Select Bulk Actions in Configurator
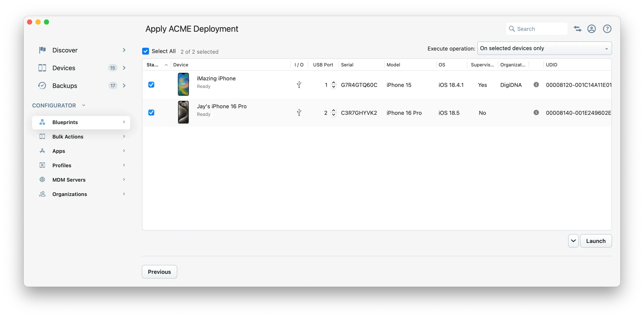The image size is (644, 318). tap(67, 136)
